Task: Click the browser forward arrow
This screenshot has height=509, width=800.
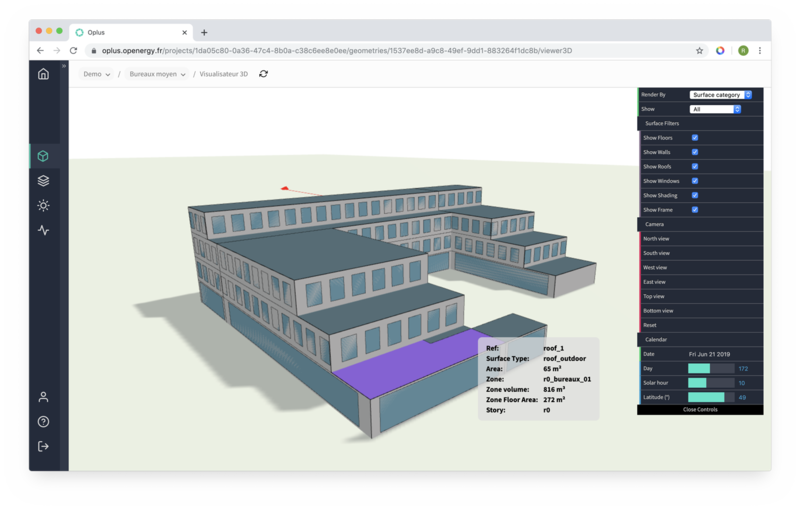Action: click(x=57, y=50)
